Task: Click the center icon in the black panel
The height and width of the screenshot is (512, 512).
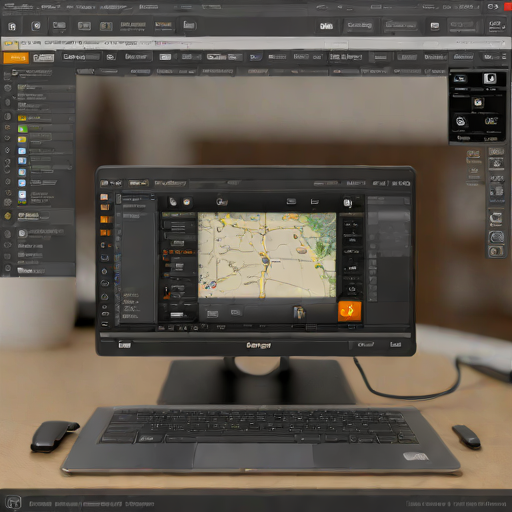Action: pyautogui.click(x=478, y=102)
